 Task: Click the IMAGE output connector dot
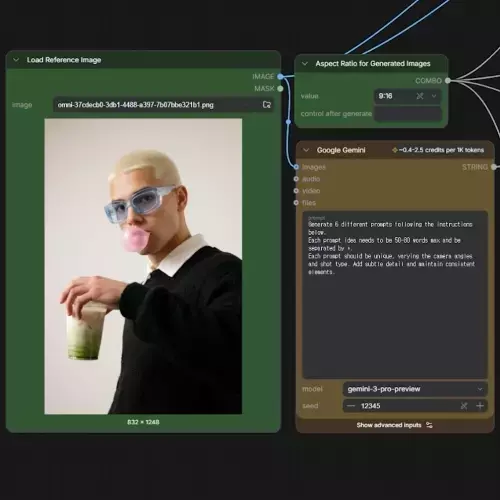pos(280,77)
